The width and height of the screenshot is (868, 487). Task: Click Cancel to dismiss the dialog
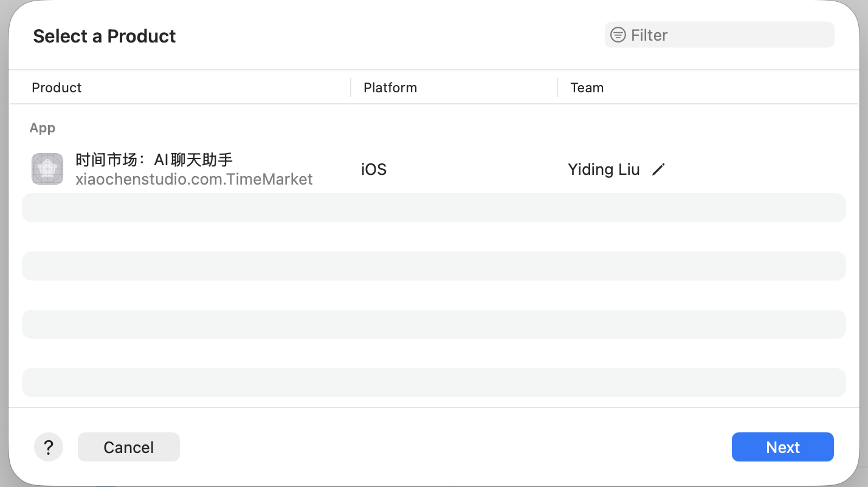129,448
